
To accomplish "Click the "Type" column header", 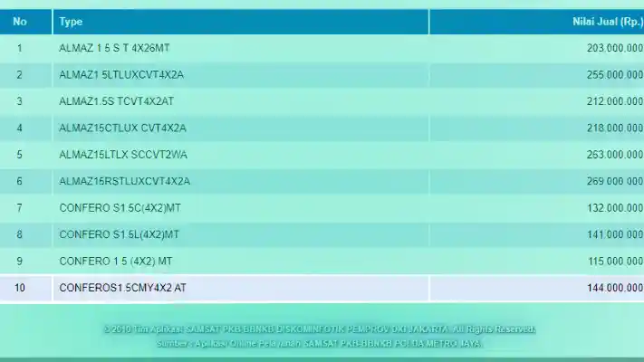I will [x=71, y=22].
